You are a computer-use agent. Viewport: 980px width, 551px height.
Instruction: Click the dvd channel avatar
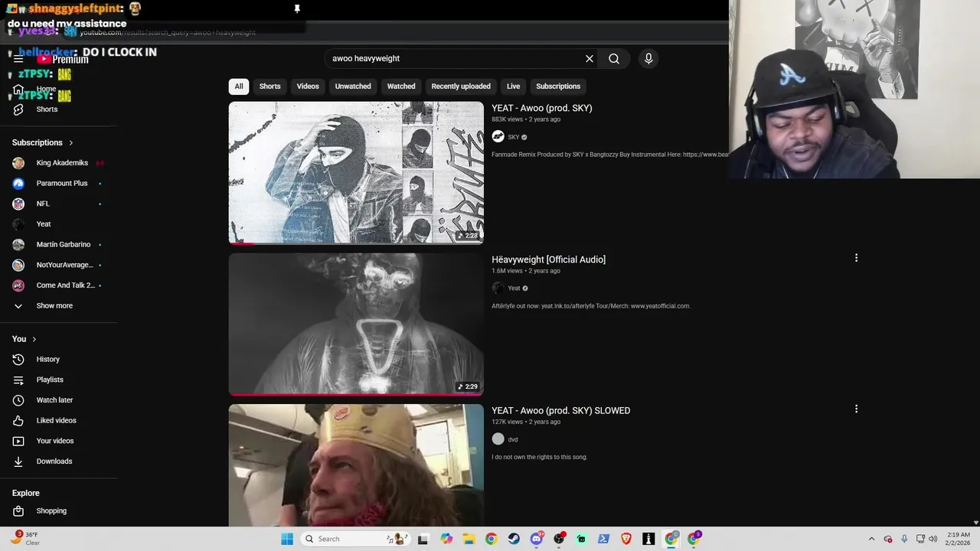[498, 439]
